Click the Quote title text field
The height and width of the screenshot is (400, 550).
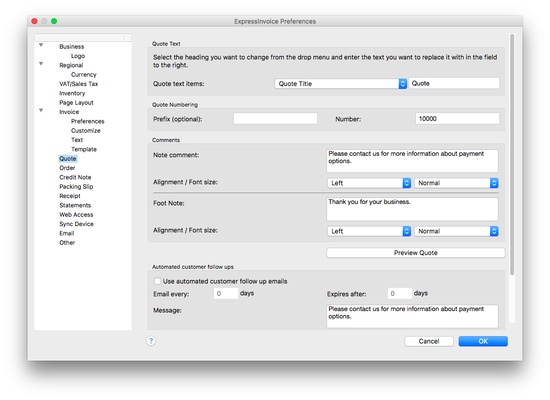pyautogui.click(x=454, y=83)
